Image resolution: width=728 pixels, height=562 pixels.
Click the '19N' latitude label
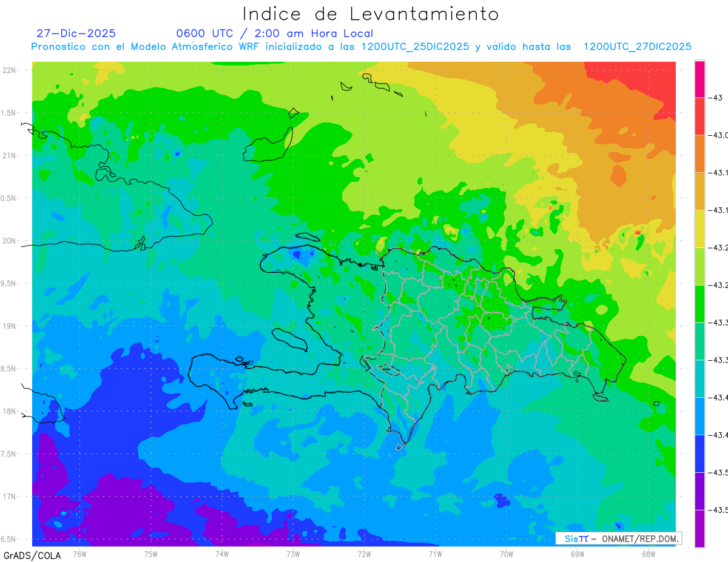point(10,326)
